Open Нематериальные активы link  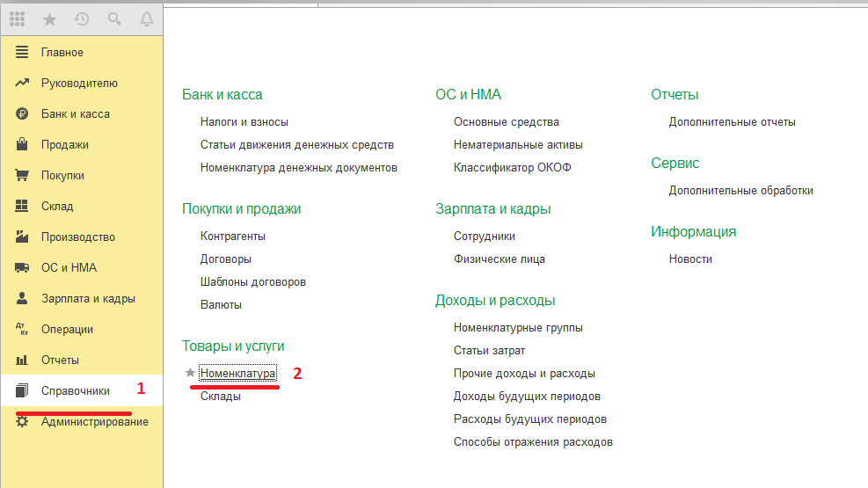518,144
